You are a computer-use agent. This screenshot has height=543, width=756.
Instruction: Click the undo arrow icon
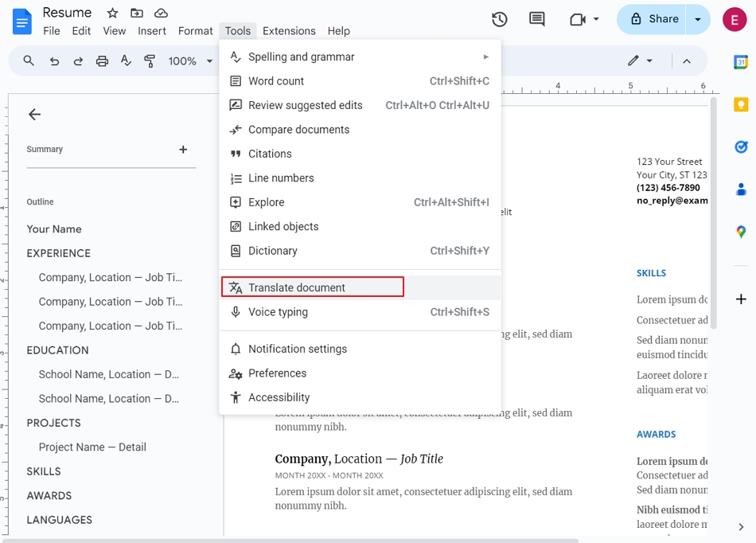tap(54, 61)
